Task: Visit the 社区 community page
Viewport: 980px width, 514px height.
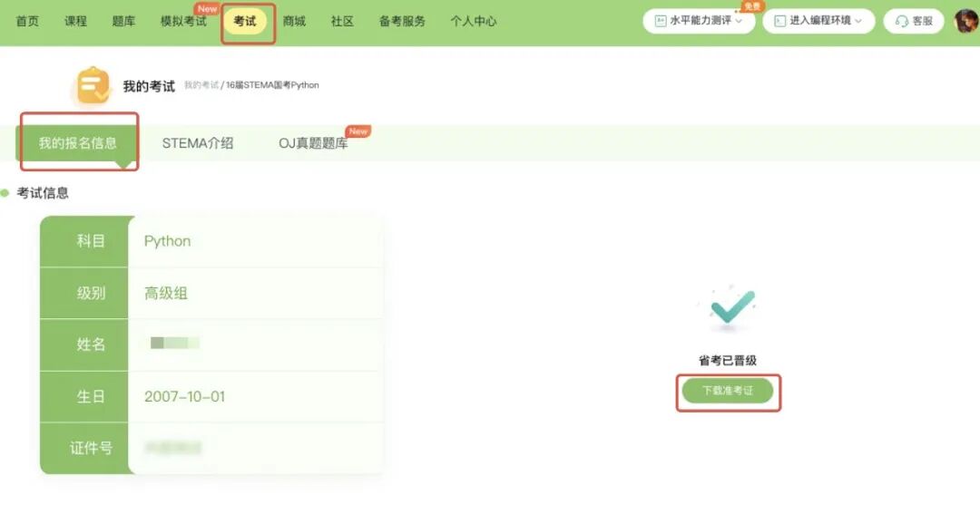Action: pyautogui.click(x=342, y=21)
